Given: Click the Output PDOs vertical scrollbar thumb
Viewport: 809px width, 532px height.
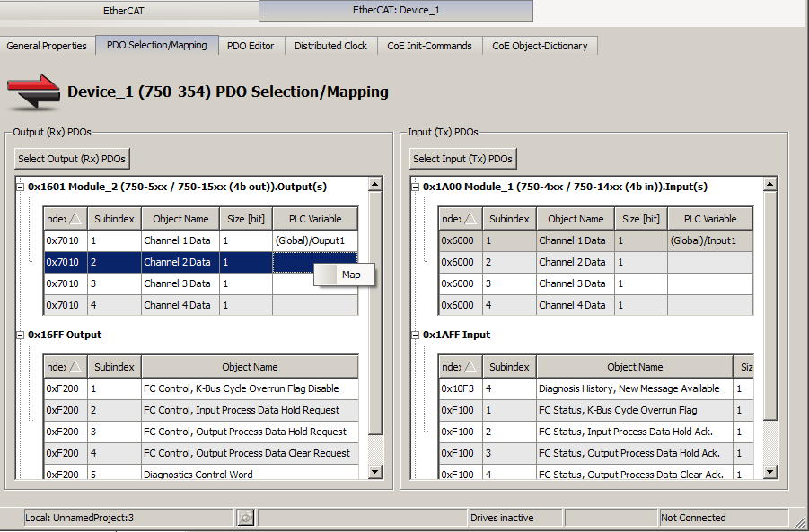Looking at the screenshot, I should [x=375, y=313].
